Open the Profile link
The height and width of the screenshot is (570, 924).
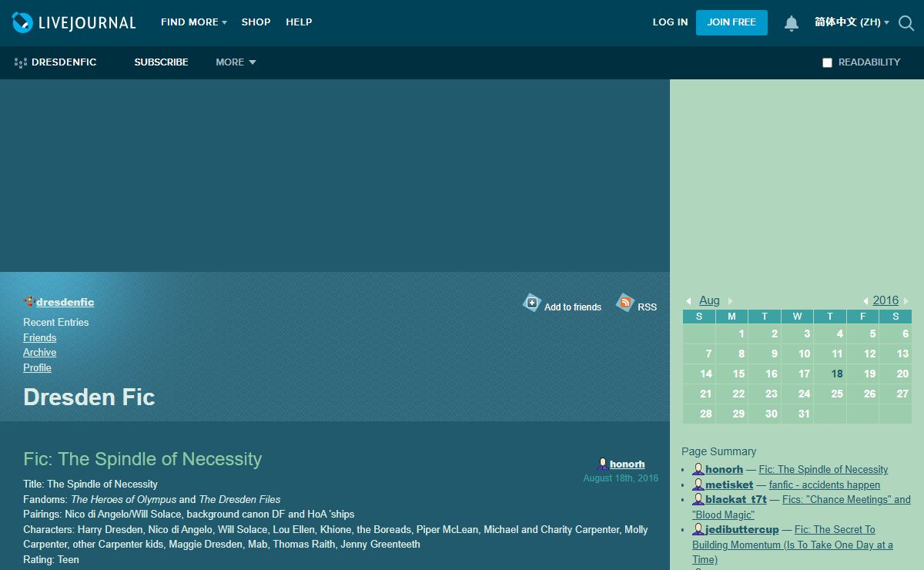click(x=37, y=367)
